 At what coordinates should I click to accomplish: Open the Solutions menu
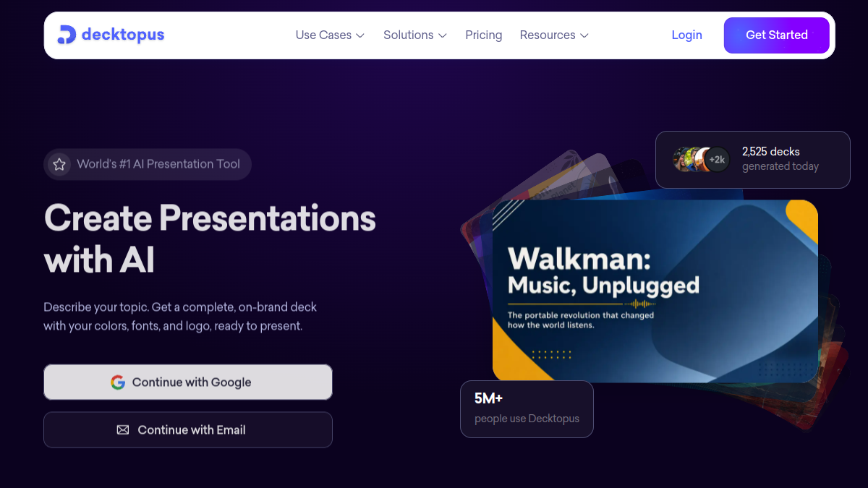coord(415,35)
